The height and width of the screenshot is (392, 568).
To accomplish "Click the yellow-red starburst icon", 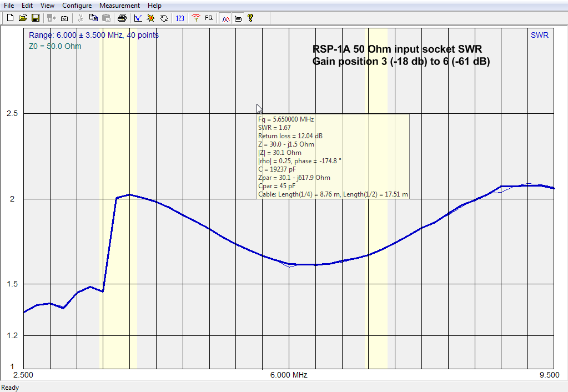I will pos(150,18).
